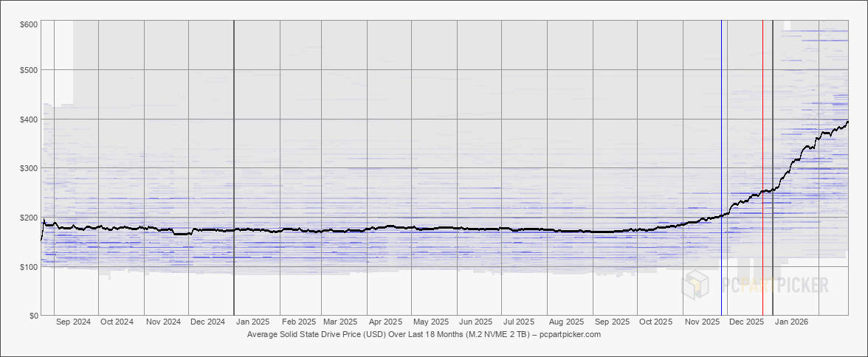This screenshot has height=357, width=868.
Task: Click the Nov 2024 axis label
Action: (162, 322)
